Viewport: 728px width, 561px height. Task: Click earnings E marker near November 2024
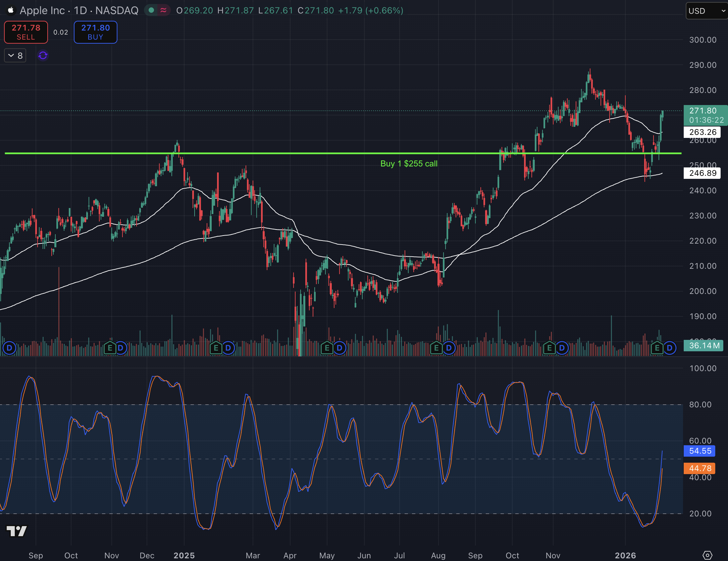(x=110, y=348)
